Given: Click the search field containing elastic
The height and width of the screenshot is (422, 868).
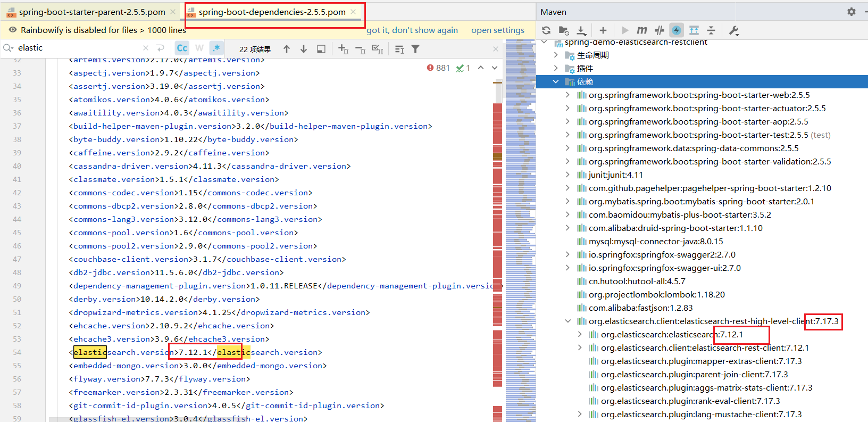Looking at the screenshot, I should point(78,48).
